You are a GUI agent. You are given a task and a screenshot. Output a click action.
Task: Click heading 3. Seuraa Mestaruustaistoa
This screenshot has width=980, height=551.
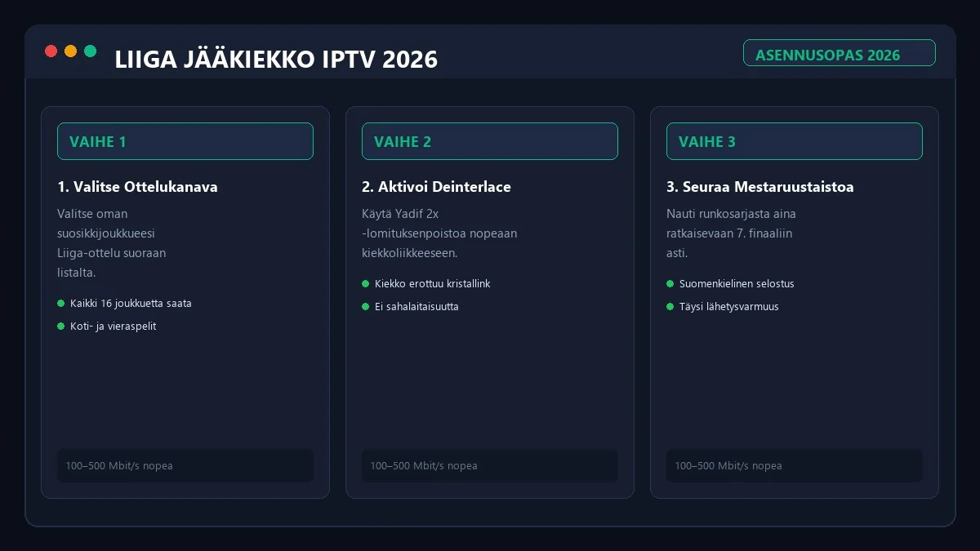[760, 187]
